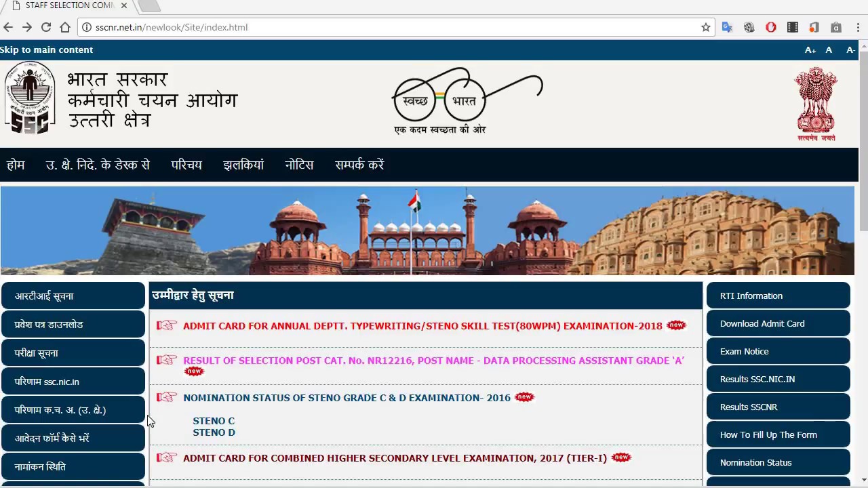Increase font size with A+ control

(810, 49)
